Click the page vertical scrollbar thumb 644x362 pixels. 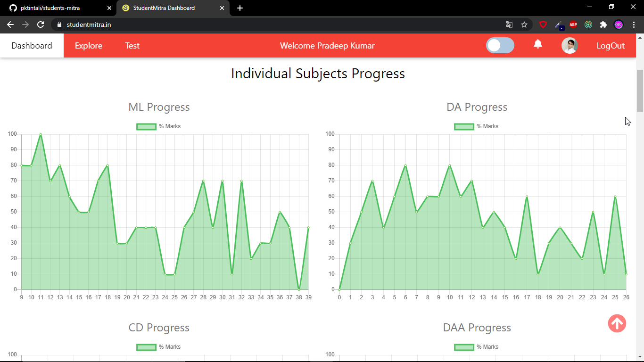[640, 90]
